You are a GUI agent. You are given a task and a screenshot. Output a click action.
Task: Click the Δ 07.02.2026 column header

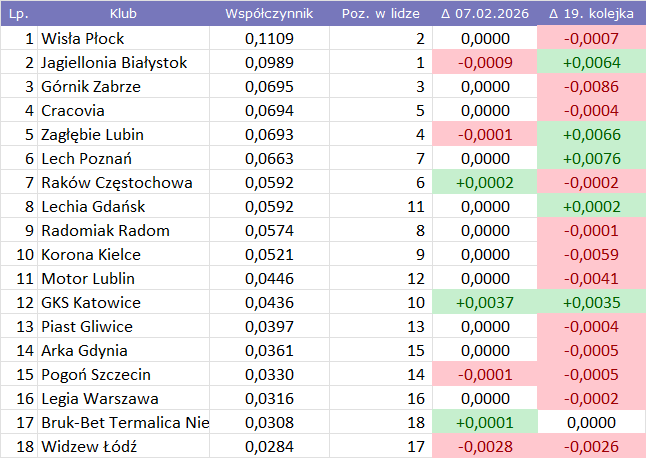483,14
